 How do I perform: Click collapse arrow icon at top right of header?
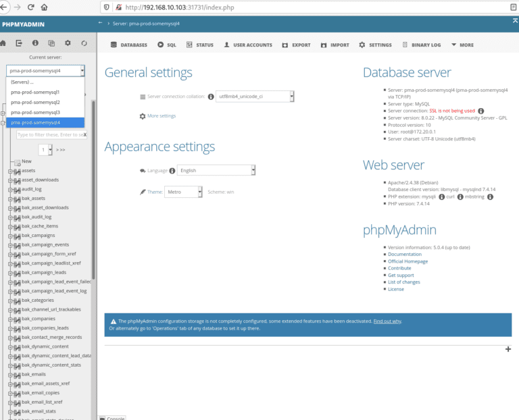[515, 21]
